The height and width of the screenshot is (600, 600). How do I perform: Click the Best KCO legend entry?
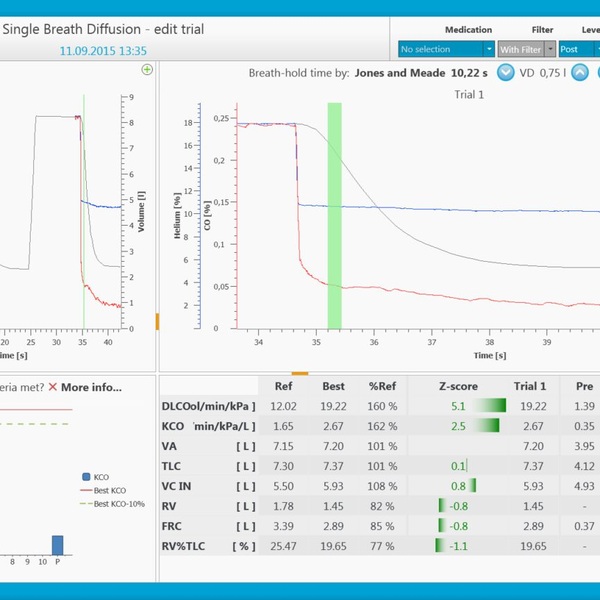pos(103,490)
